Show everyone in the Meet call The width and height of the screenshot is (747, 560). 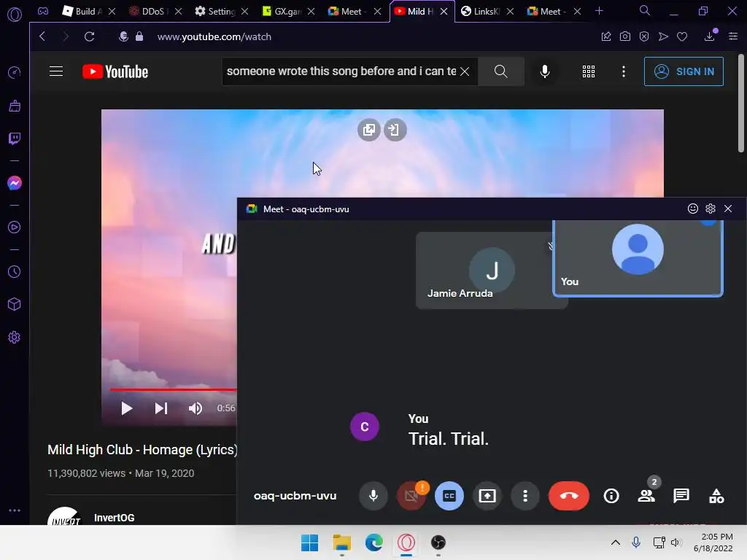(646, 496)
